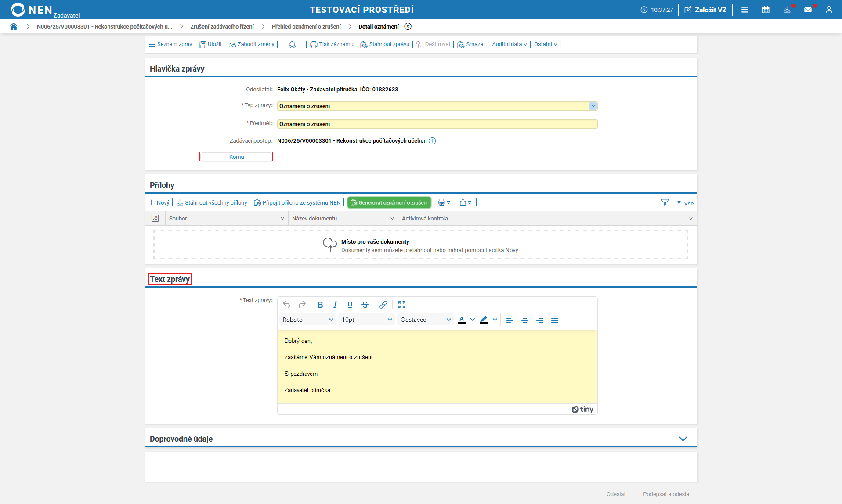Open the Roboto font family dropdown
Screen dimensions: 842x504
tap(308, 320)
